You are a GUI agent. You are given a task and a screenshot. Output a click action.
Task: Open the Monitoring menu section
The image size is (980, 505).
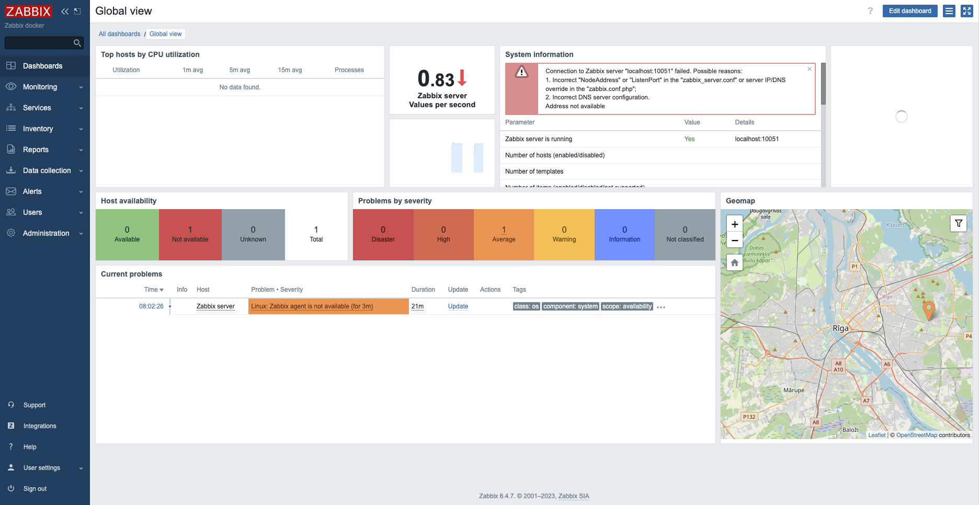45,87
